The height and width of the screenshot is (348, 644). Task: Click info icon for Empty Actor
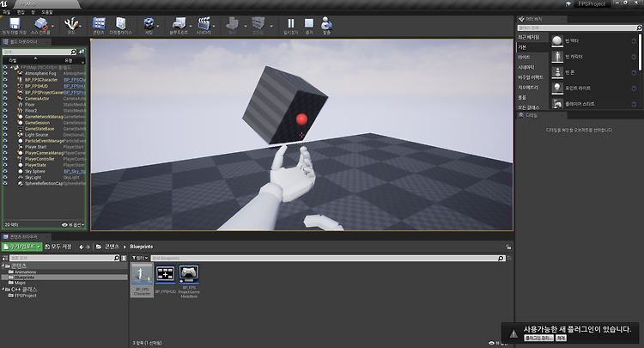(x=634, y=41)
